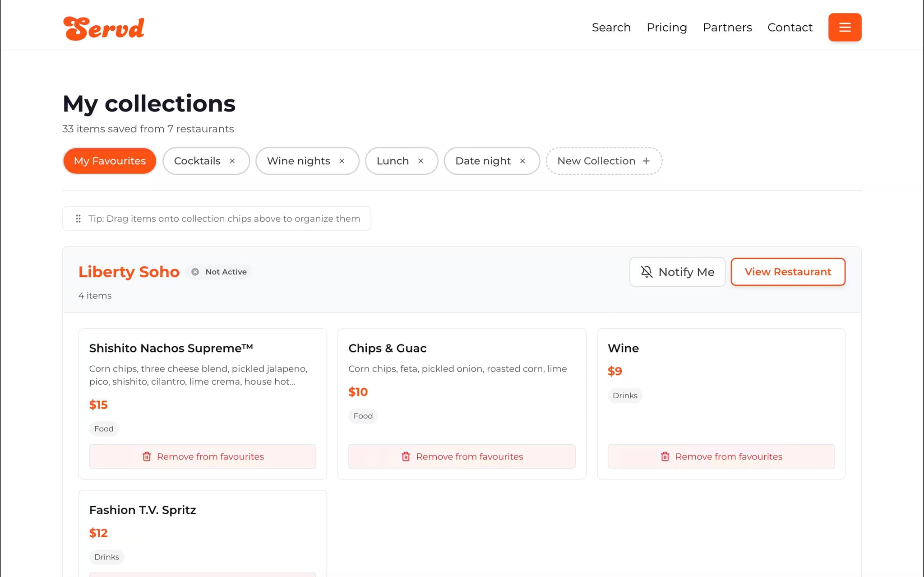Click the $9 price
This screenshot has height=577, width=924.
615,371
